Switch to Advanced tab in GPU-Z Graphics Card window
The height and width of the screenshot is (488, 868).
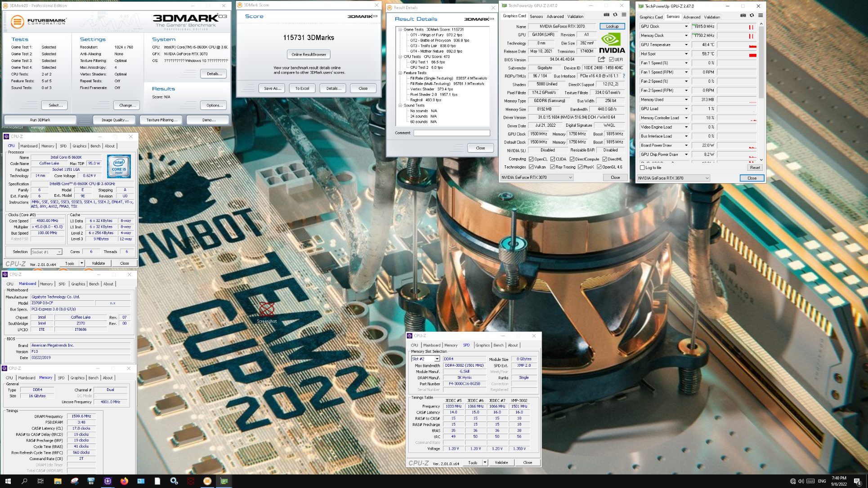555,17
